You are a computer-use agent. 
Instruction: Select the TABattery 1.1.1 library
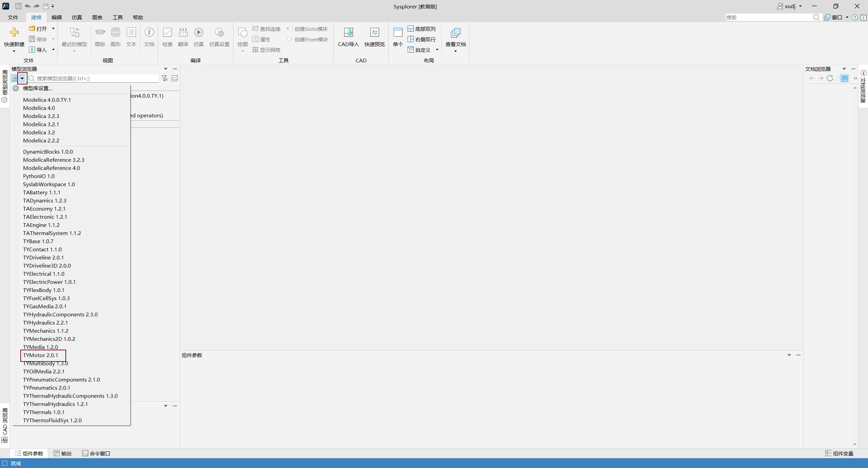[x=42, y=192]
